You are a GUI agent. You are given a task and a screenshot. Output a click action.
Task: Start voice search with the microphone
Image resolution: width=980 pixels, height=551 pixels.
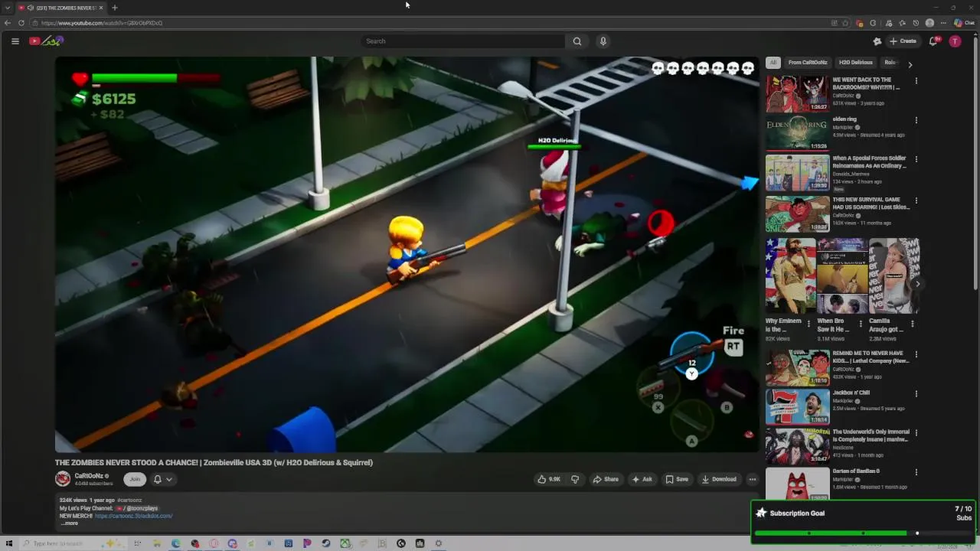[603, 41]
